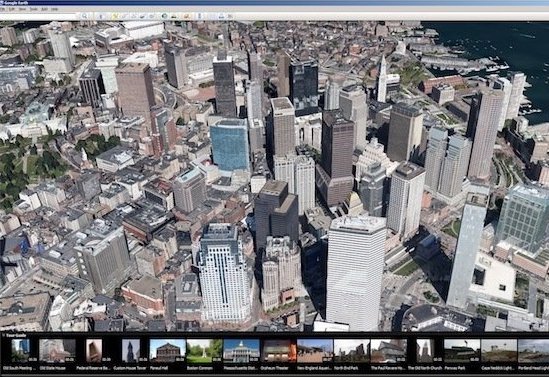Open the Federal Reserve Bank tour thumbnail
This screenshot has height=377, width=549.
(x=94, y=350)
